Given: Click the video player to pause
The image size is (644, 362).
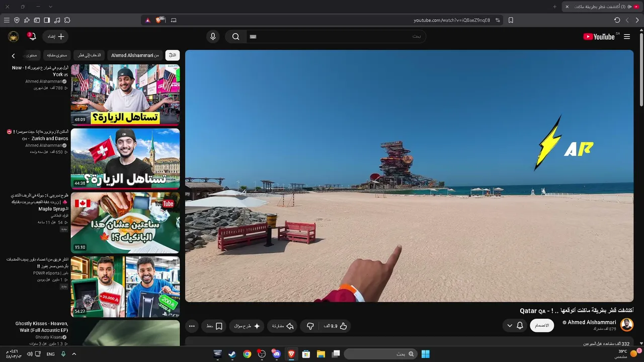Looking at the screenshot, I should tap(409, 176).
